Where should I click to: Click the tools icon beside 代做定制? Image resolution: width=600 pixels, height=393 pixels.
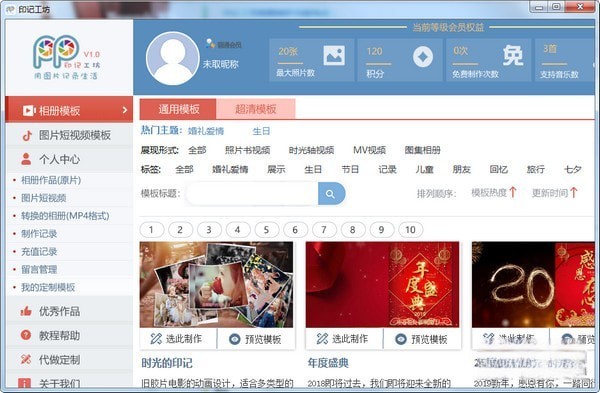26,359
